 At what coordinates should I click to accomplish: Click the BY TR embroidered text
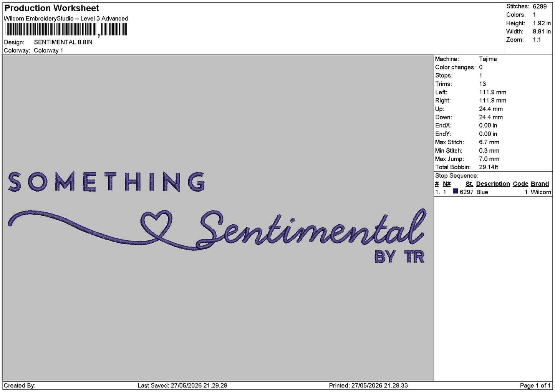[x=399, y=257]
